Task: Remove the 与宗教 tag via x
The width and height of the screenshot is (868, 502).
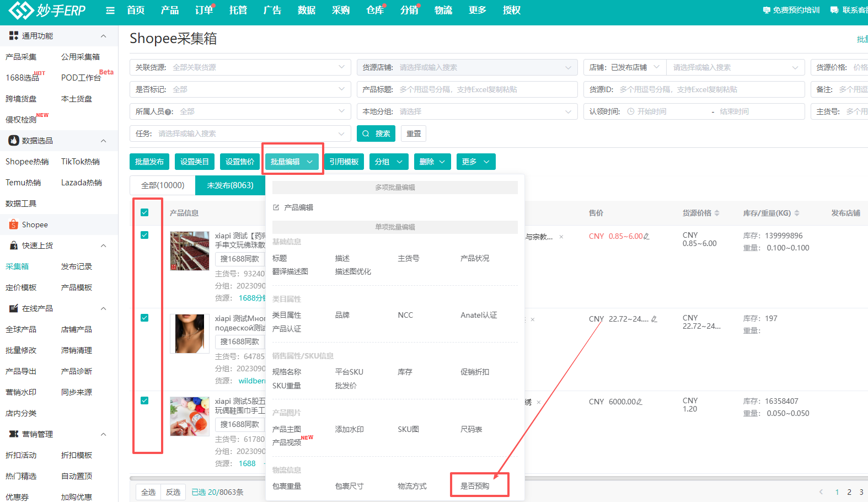Action: tap(561, 237)
